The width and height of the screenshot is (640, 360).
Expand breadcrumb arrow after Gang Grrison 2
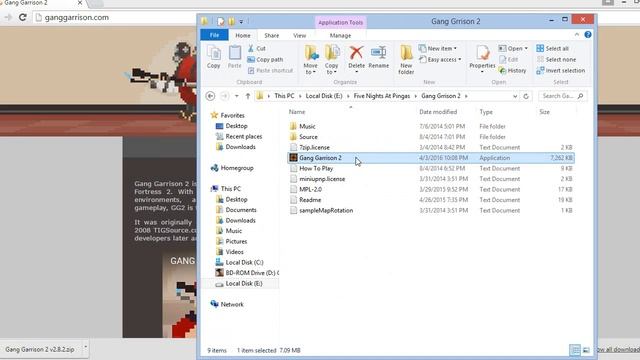466,96
